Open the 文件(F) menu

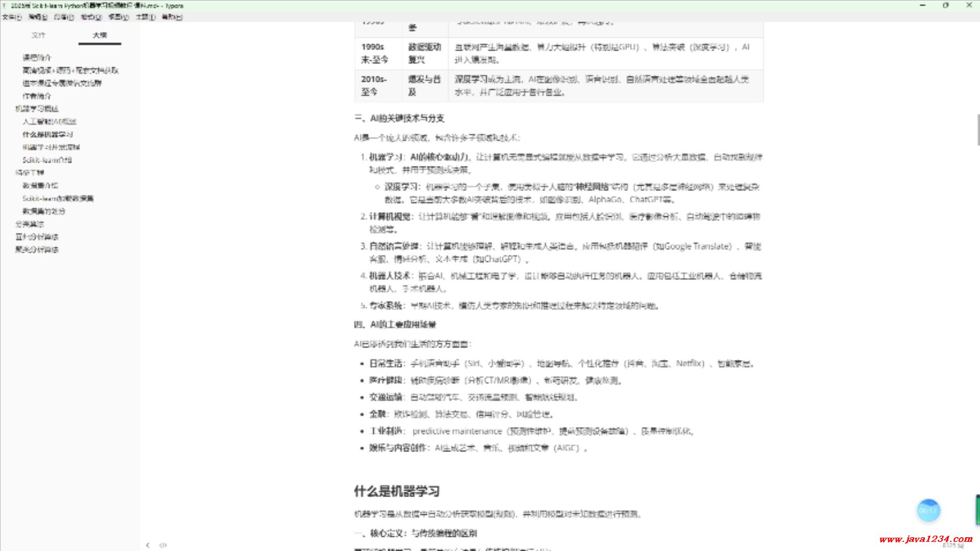12,17
